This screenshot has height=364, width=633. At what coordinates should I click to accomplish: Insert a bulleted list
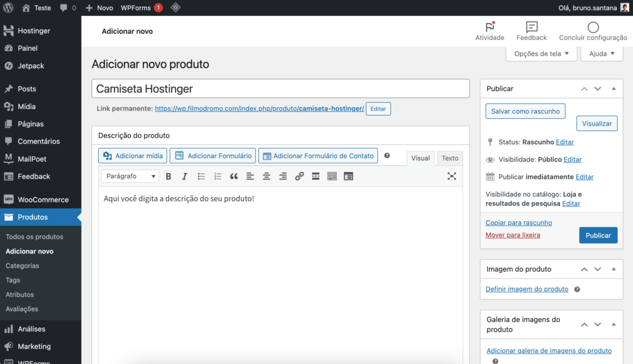(202, 176)
